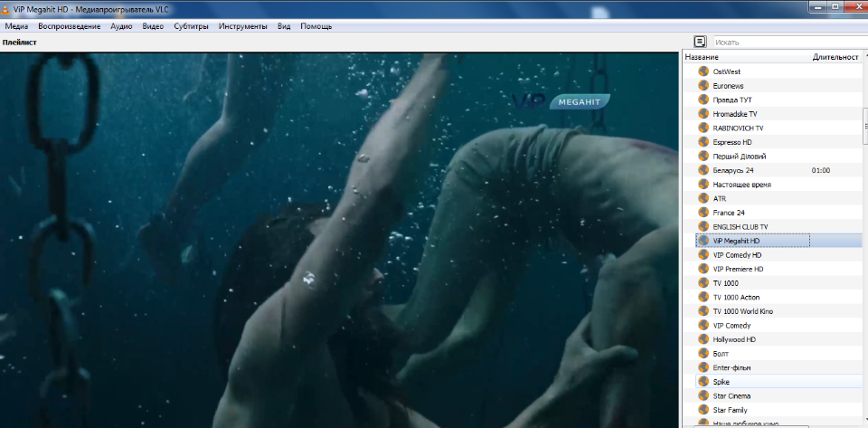
Task: Click the globe icon beside Болт
Action: (703, 353)
